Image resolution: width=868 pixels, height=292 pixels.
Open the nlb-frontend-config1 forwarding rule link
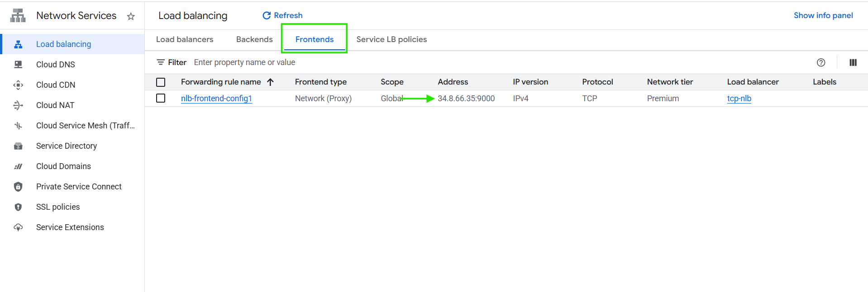216,99
